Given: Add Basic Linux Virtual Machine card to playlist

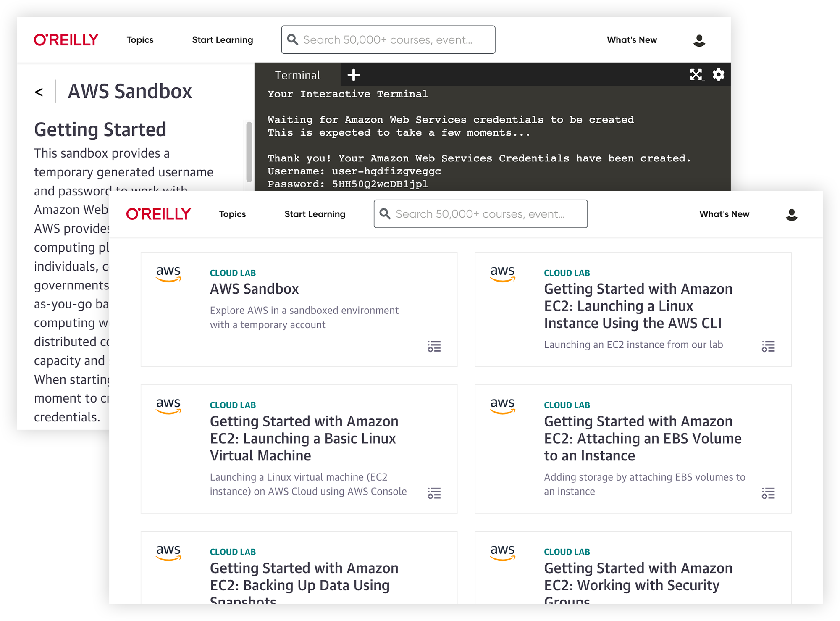Looking at the screenshot, I should coord(434,493).
